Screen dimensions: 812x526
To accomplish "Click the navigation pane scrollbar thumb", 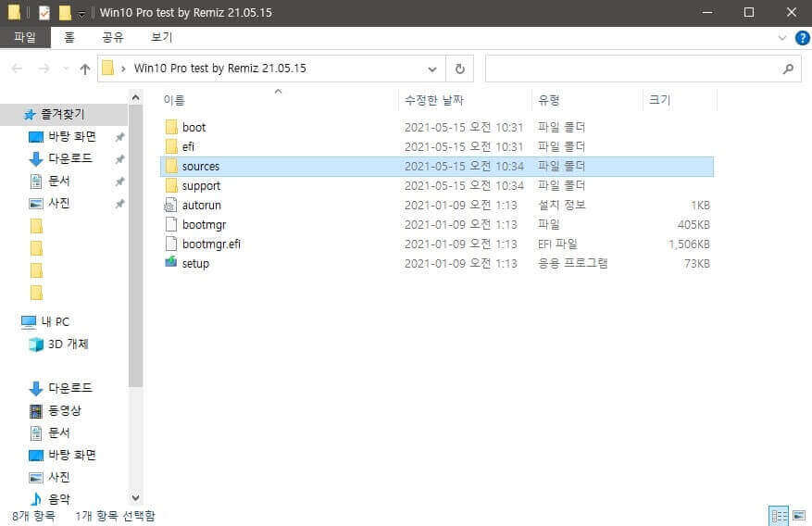I will click(136, 245).
